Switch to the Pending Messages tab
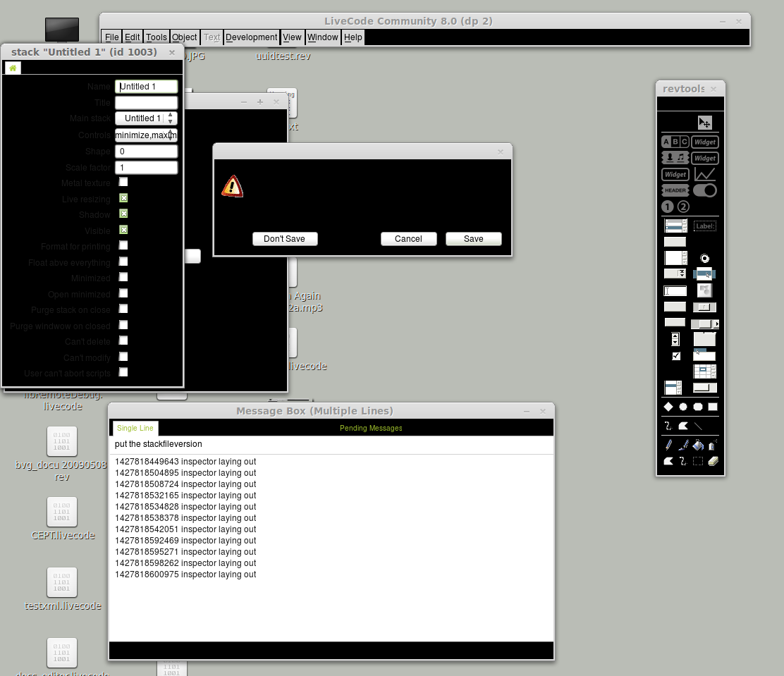Viewport: 784px width, 676px height. point(371,428)
